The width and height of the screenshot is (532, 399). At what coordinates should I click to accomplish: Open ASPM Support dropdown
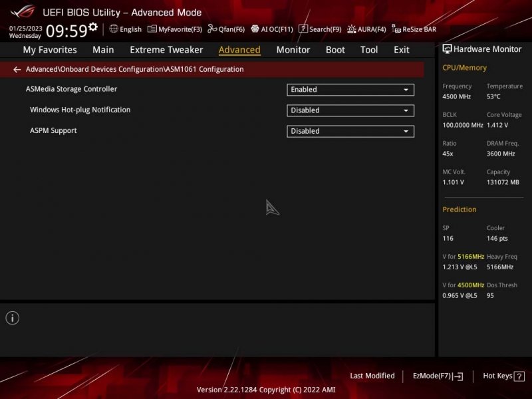click(x=350, y=131)
